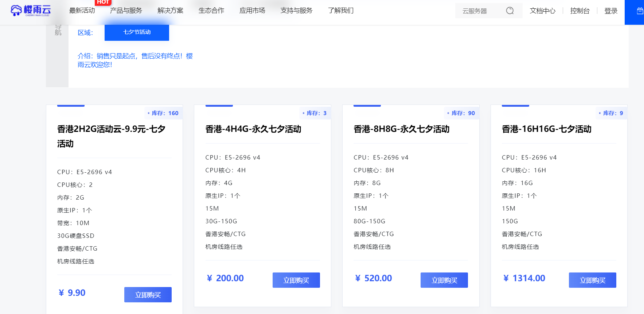
Task: Click price ¥ 1314.00
Action: coord(524,278)
